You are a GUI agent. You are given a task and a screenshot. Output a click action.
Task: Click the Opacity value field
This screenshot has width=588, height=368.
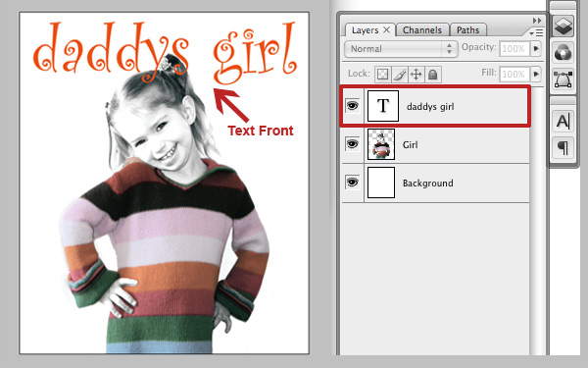point(514,48)
